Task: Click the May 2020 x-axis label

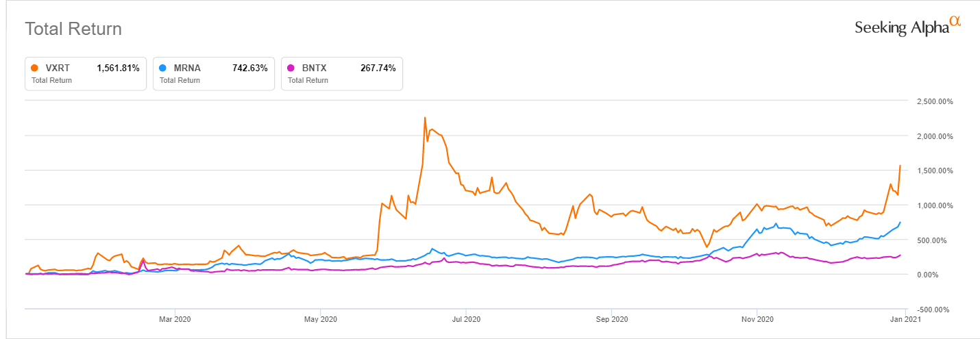Action: pyautogui.click(x=320, y=318)
